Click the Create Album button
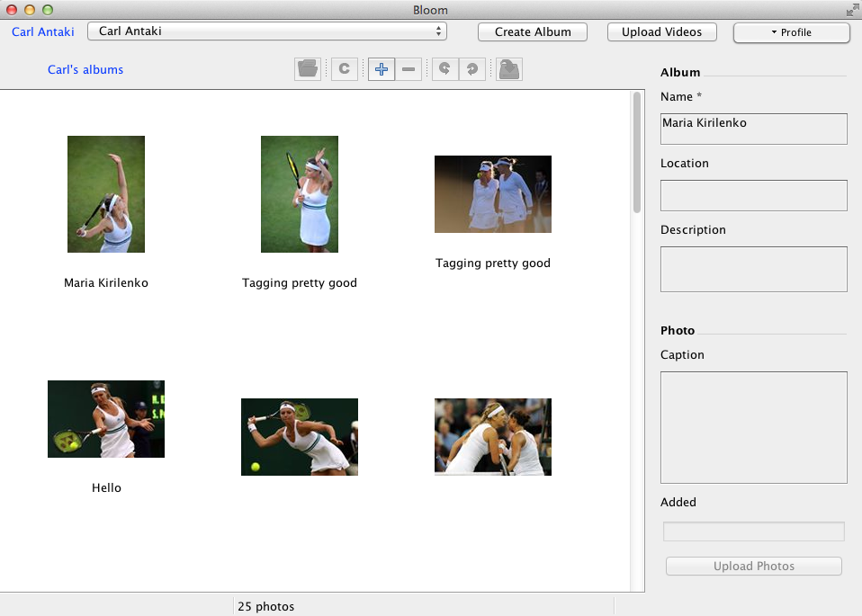Image resolution: width=862 pixels, height=616 pixels. 533,31
